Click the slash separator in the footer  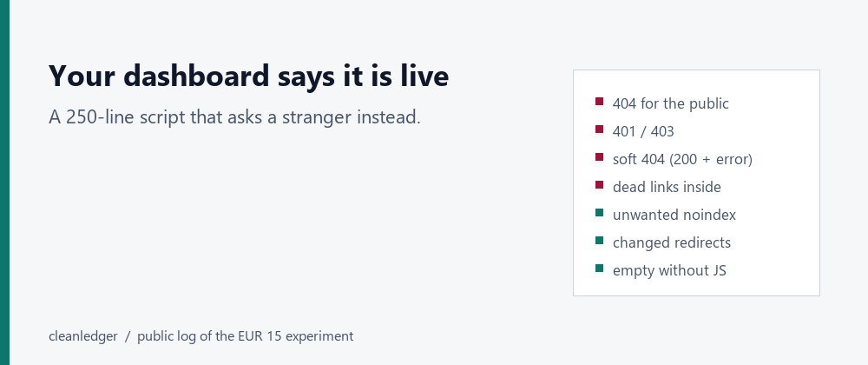click(x=128, y=336)
